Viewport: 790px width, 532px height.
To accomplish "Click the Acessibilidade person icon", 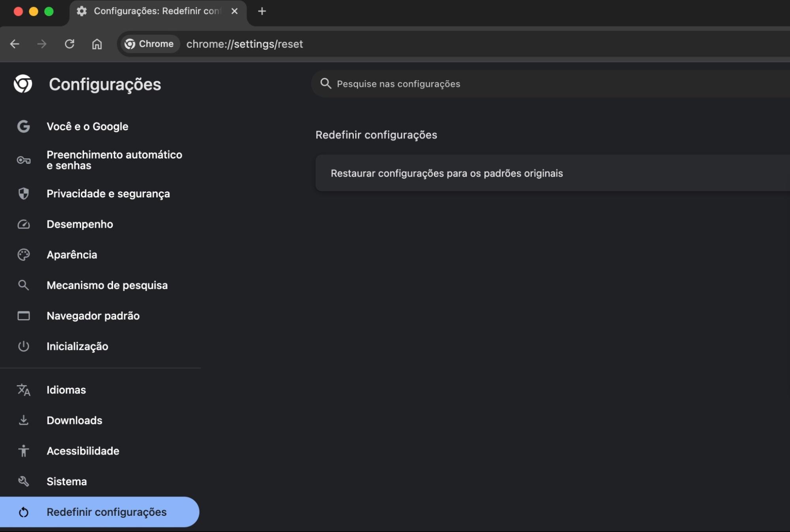I will pos(24,451).
